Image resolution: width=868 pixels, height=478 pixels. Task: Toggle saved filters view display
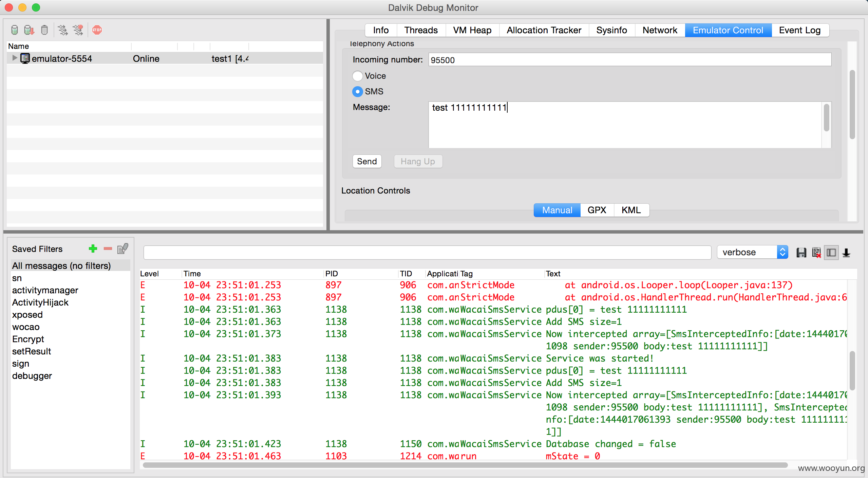coord(831,253)
